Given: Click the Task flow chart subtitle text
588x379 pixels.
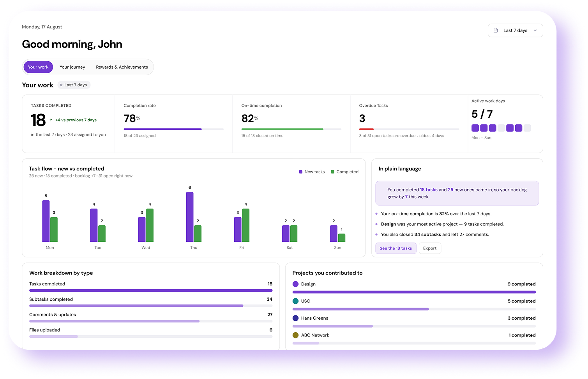Looking at the screenshot, I should click(x=81, y=176).
